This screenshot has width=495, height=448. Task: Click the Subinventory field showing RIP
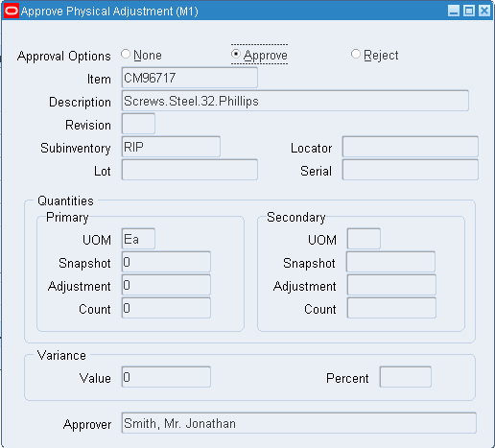coord(171,147)
